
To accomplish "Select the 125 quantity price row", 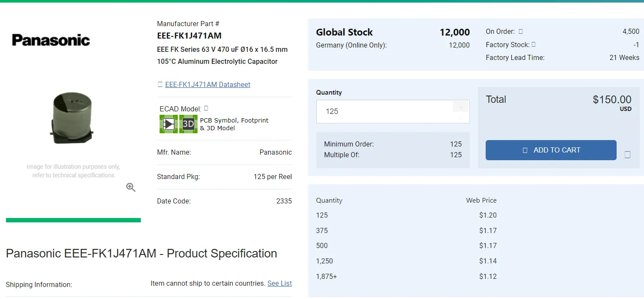I will click(406, 215).
